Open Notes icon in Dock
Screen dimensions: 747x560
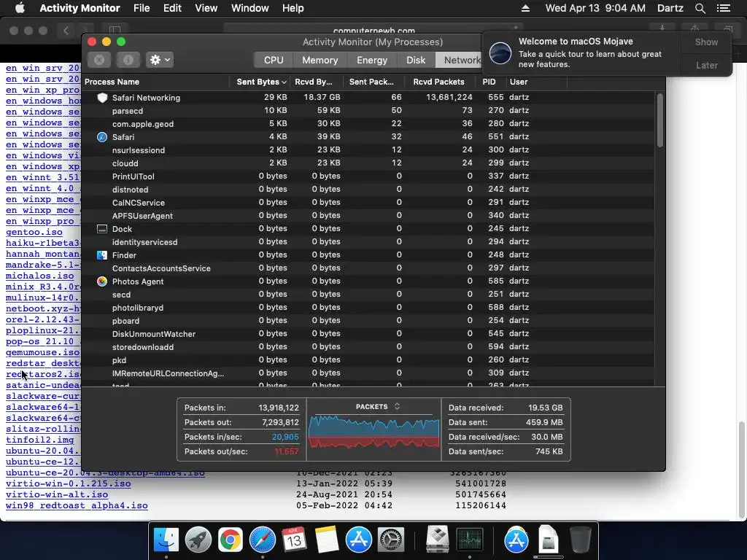(326, 540)
